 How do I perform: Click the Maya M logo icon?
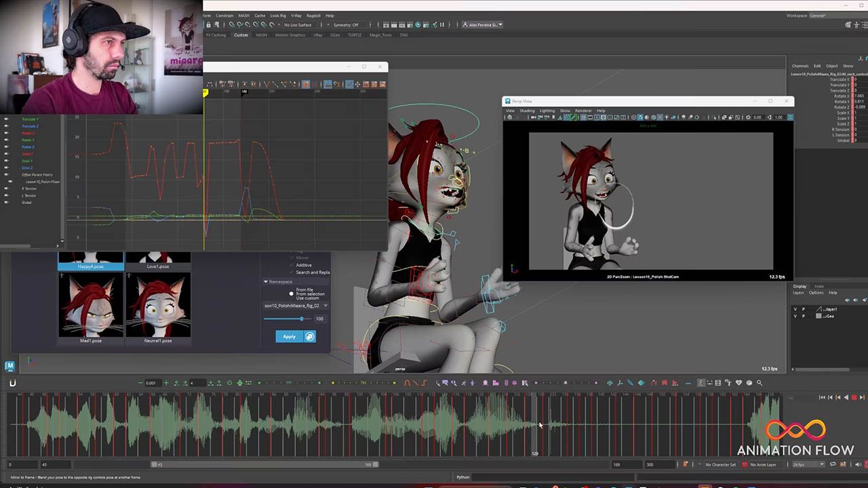[9, 366]
